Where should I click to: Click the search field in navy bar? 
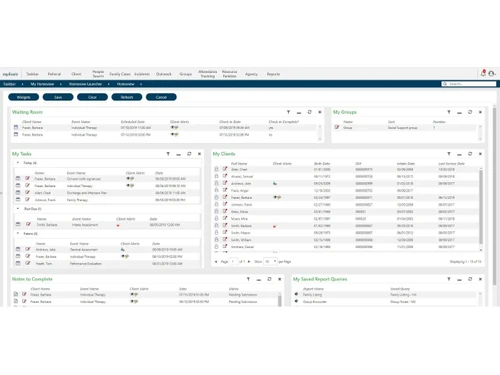(x=469, y=84)
